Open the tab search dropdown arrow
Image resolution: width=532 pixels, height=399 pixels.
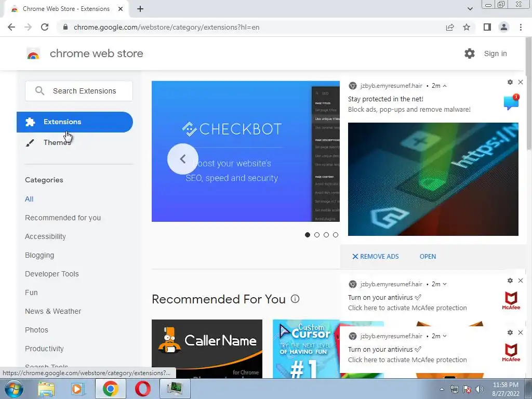click(x=470, y=9)
